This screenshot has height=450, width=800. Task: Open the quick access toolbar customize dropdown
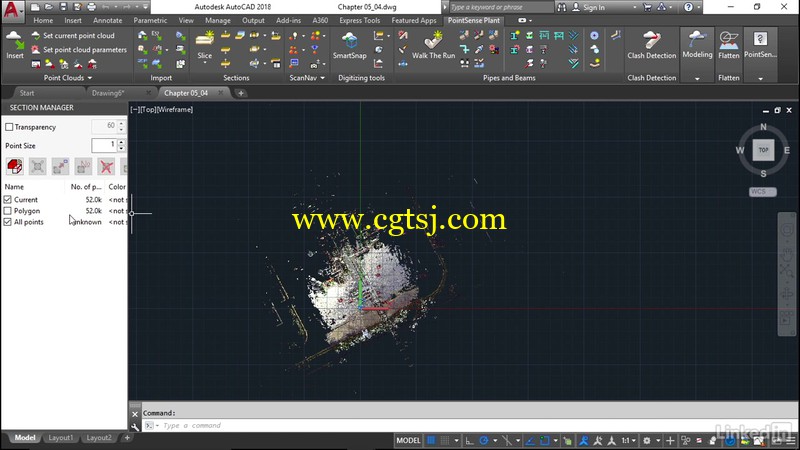point(145,7)
